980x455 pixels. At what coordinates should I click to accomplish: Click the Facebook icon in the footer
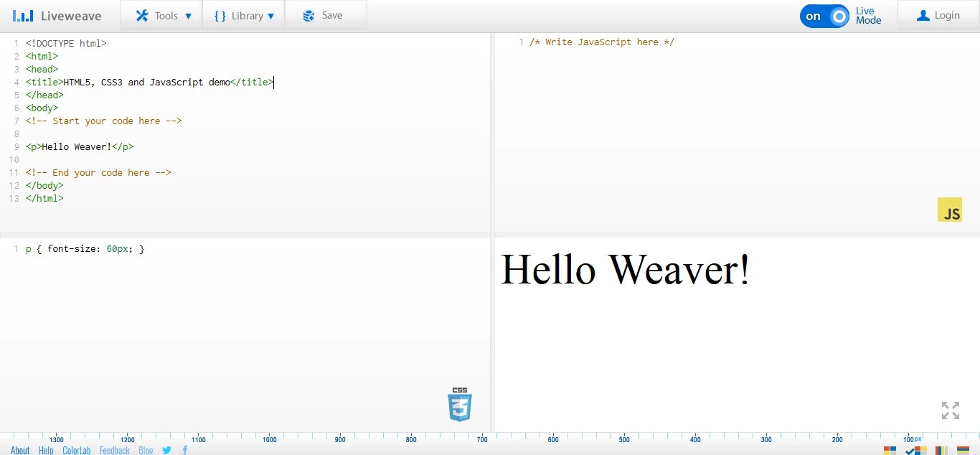point(184,450)
